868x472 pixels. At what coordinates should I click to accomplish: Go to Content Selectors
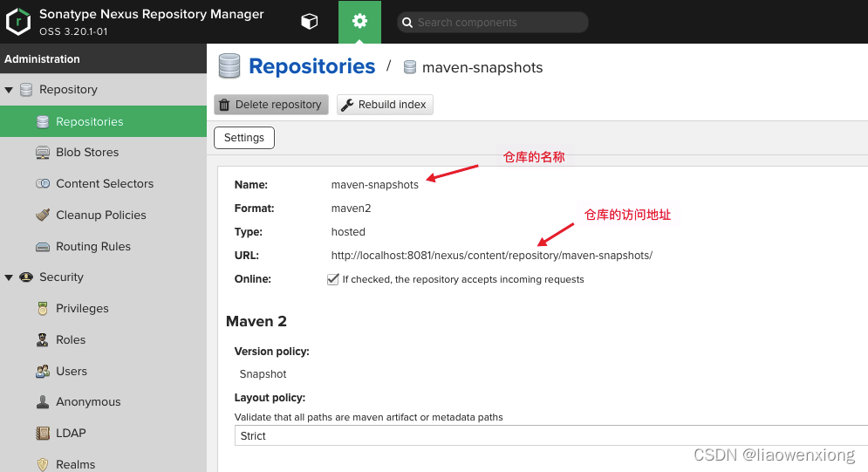103,184
